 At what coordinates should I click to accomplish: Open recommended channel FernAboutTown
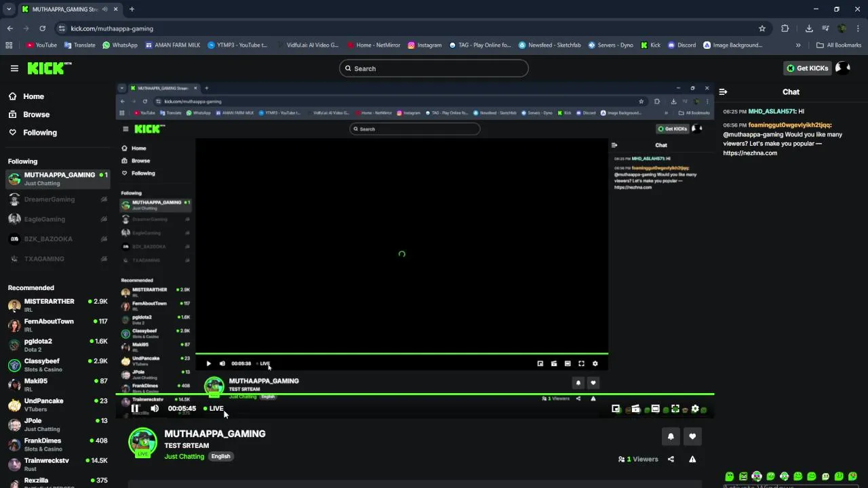[x=58, y=325]
